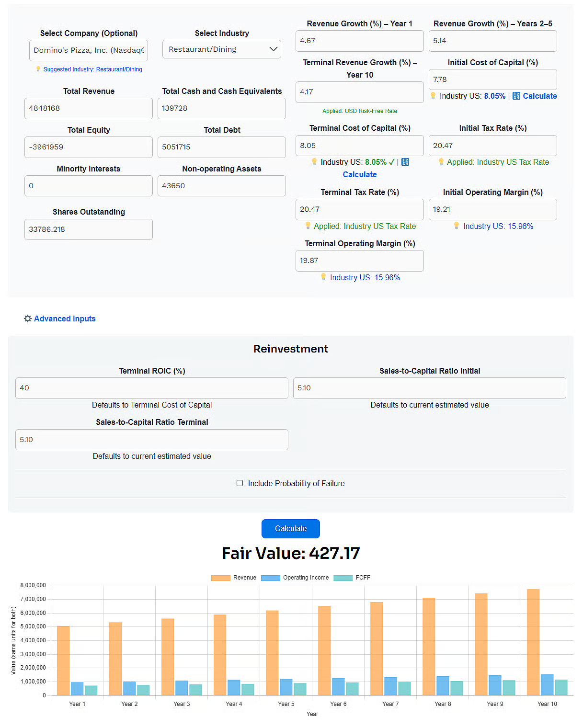The height and width of the screenshot is (728, 583).
Task: Expand the Advanced Inputs section
Action: click(x=65, y=318)
